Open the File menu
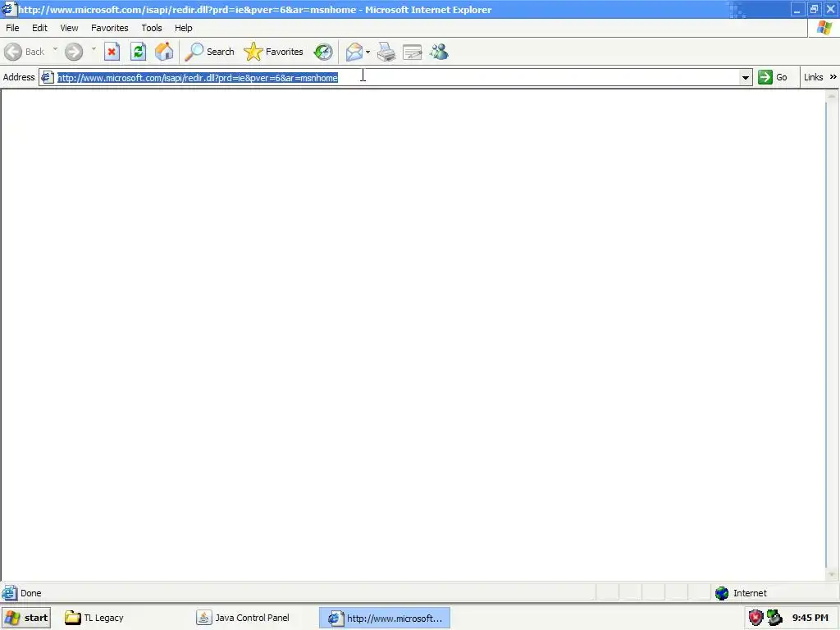The width and height of the screenshot is (840, 630). (x=12, y=28)
